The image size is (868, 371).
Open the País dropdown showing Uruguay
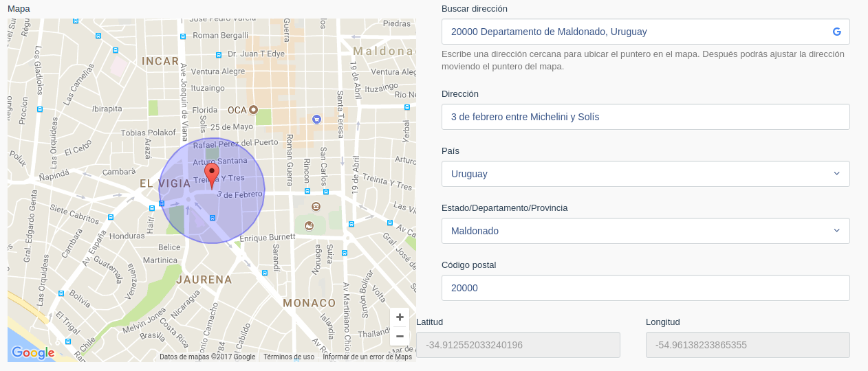coord(645,174)
